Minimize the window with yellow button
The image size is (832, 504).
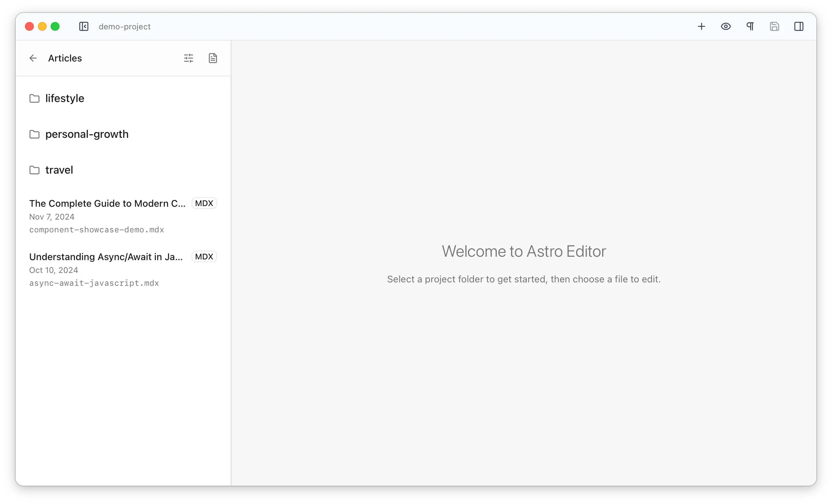coord(42,26)
